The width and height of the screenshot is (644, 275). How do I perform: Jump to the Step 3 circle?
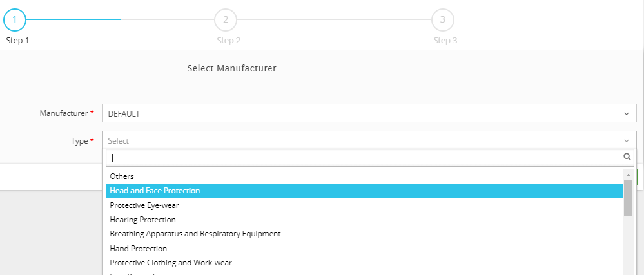click(x=442, y=19)
